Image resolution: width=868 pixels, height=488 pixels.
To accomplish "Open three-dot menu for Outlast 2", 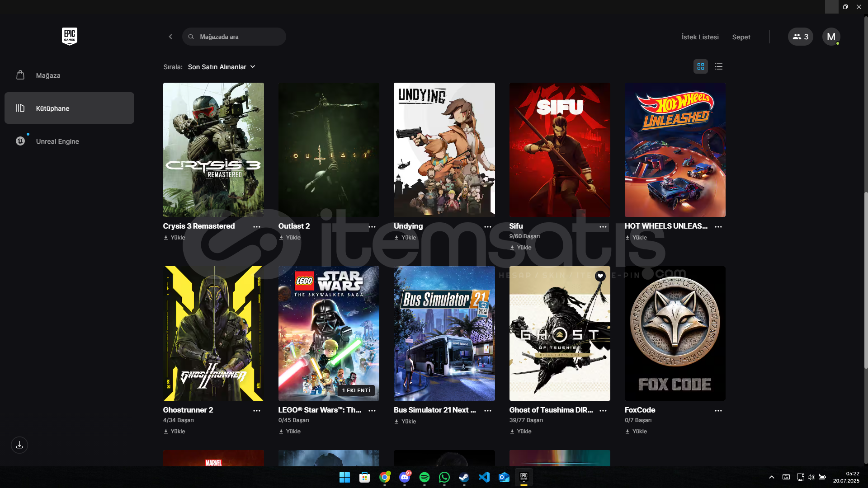I will point(372,227).
